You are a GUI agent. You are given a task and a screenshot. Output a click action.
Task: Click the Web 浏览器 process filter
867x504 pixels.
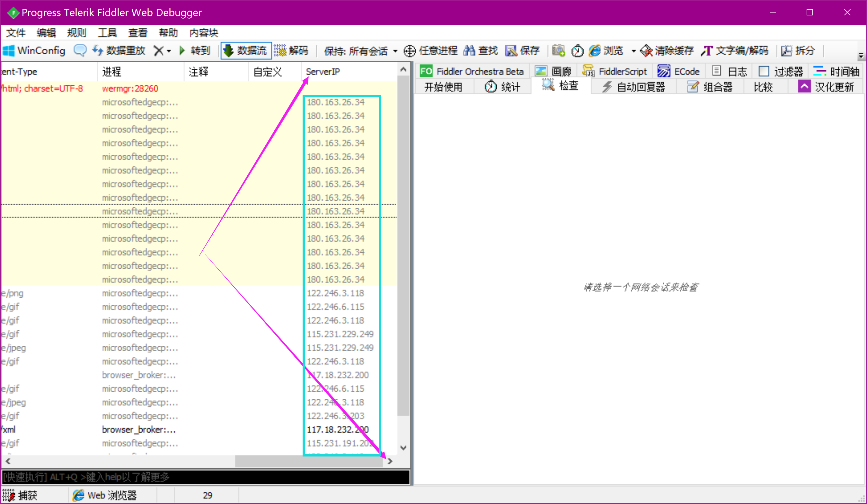(105, 495)
